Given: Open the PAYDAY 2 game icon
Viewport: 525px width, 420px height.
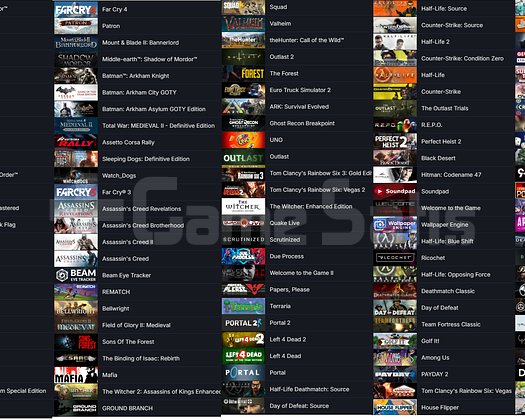Looking at the screenshot, I should tap(395, 374).
